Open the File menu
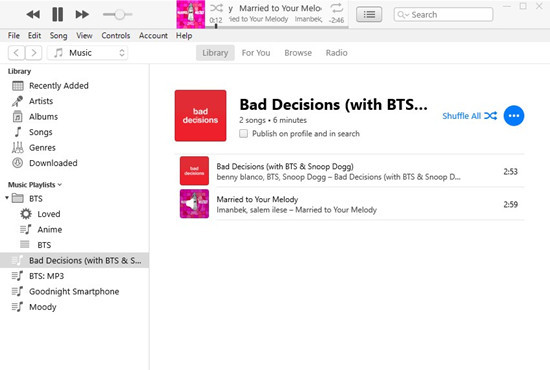The image size is (550, 370). click(14, 35)
